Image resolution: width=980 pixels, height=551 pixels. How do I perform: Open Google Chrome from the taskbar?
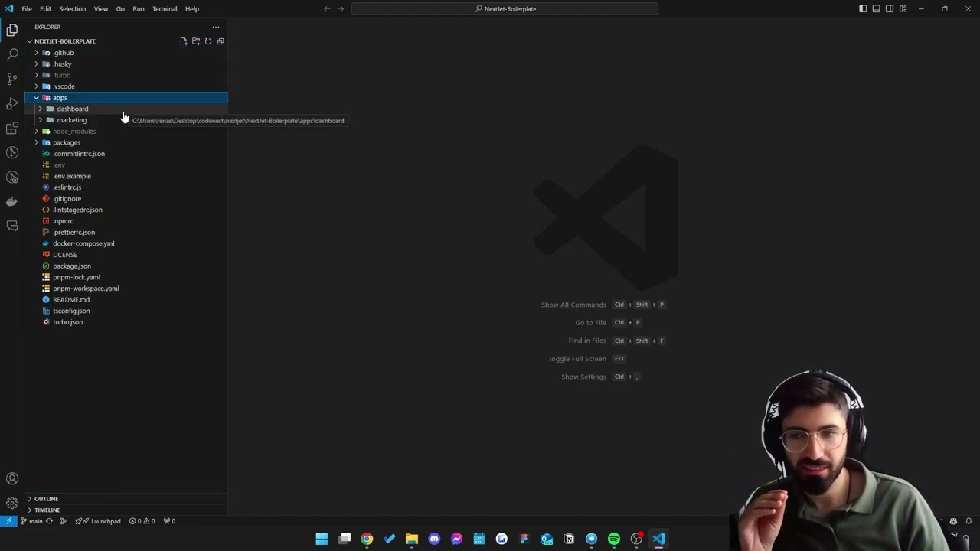point(367,539)
